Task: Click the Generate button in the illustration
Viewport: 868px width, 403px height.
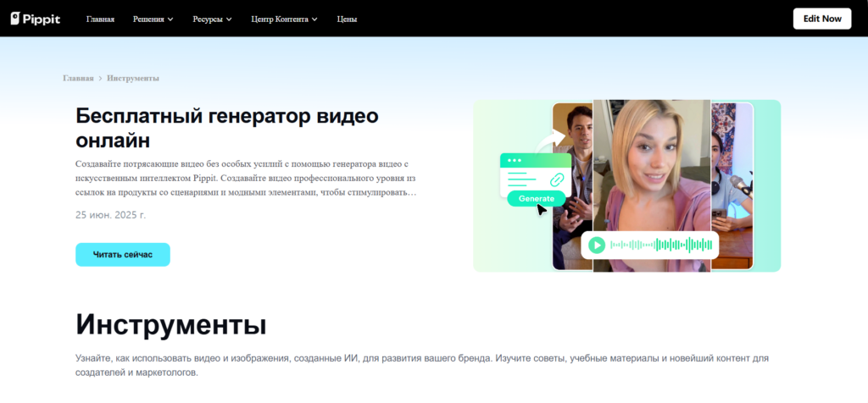Action: tap(536, 198)
